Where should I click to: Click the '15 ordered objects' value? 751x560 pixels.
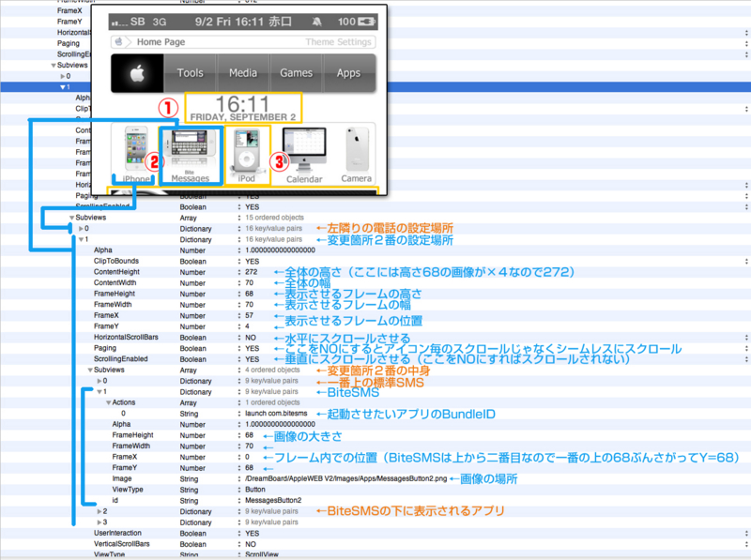[x=274, y=218]
